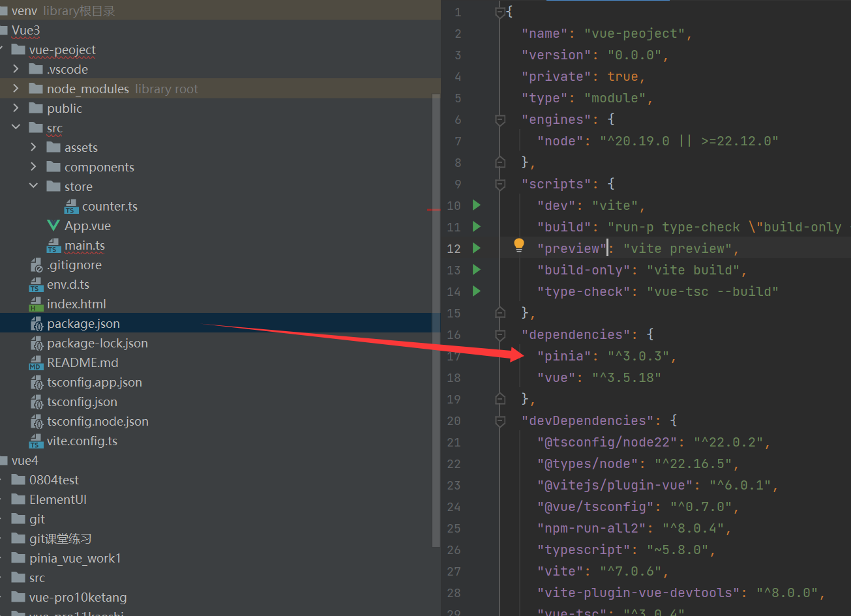Screen dimensions: 851x616
Task: Open main.ts file
Action: pyautogui.click(x=85, y=245)
